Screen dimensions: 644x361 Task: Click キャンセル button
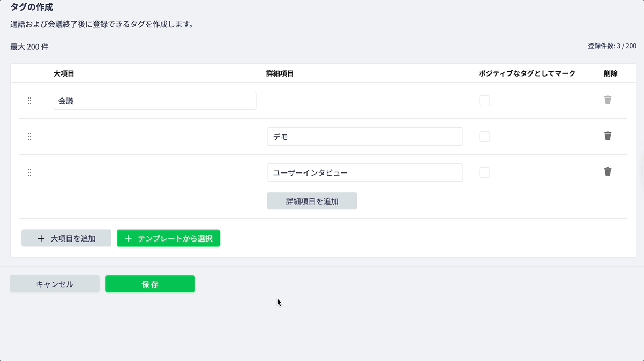(x=55, y=284)
